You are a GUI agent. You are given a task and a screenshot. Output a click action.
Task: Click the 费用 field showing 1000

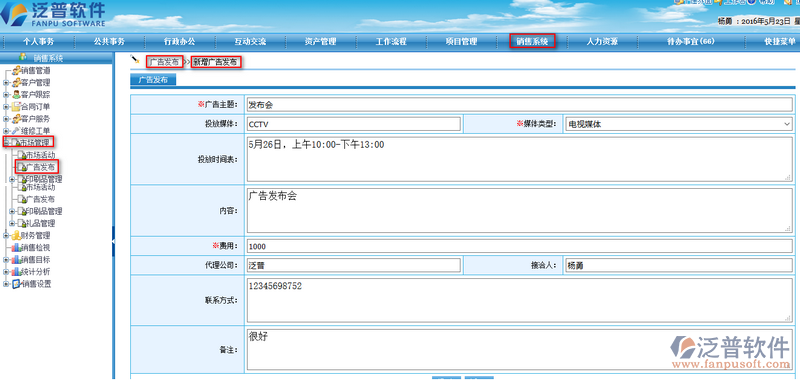[x=519, y=246]
